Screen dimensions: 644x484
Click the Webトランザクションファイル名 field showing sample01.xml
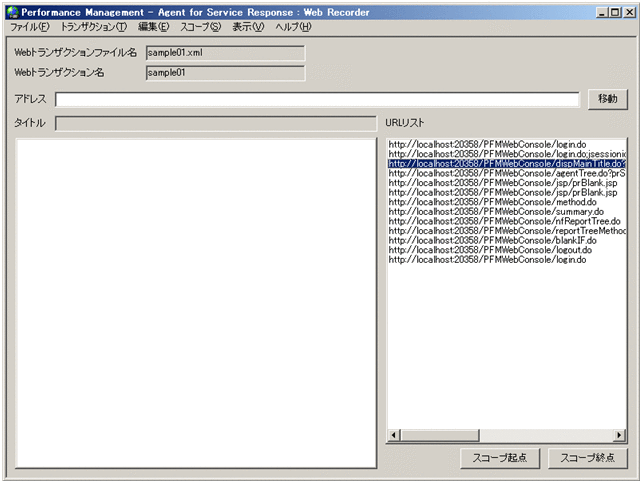pyautogui.click(x=225, y=53)
